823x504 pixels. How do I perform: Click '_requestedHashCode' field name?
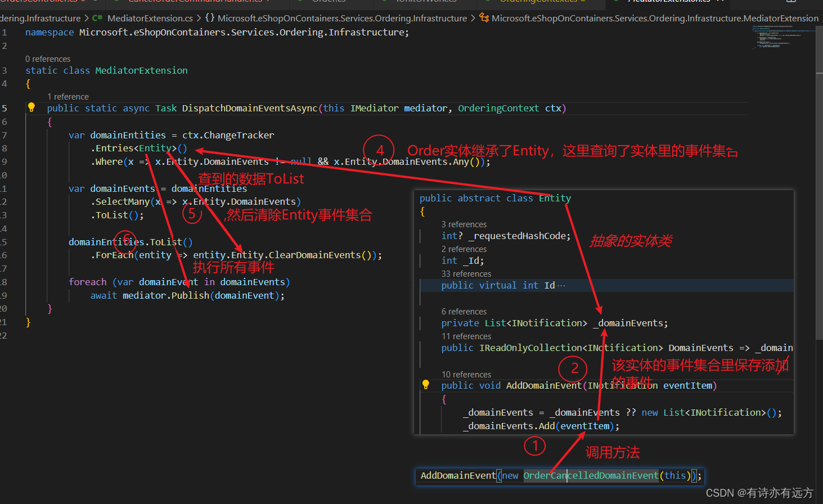point(517,236)
